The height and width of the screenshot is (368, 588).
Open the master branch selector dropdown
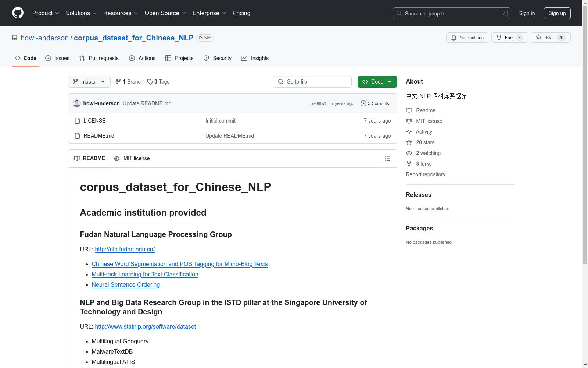tap(89, 82)
